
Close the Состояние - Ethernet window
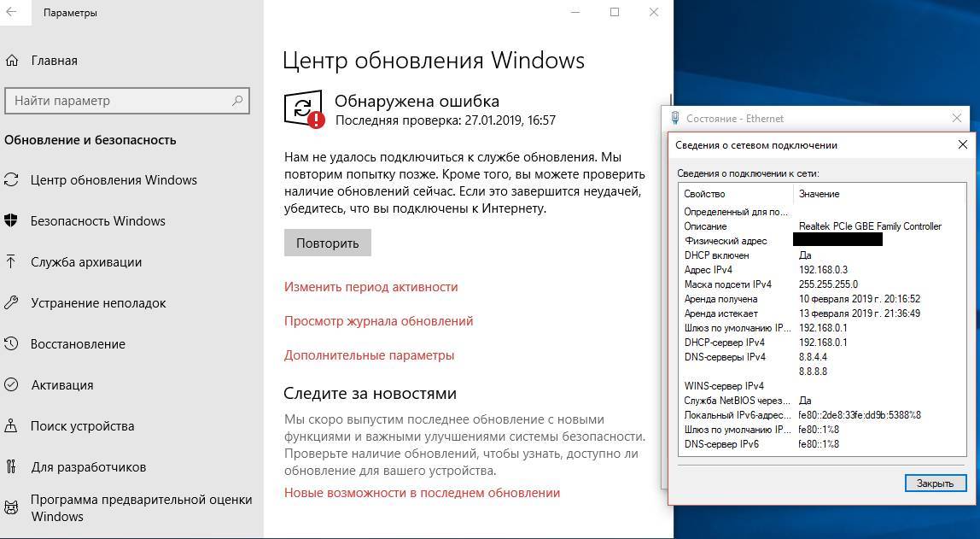(x=956, y=118)
